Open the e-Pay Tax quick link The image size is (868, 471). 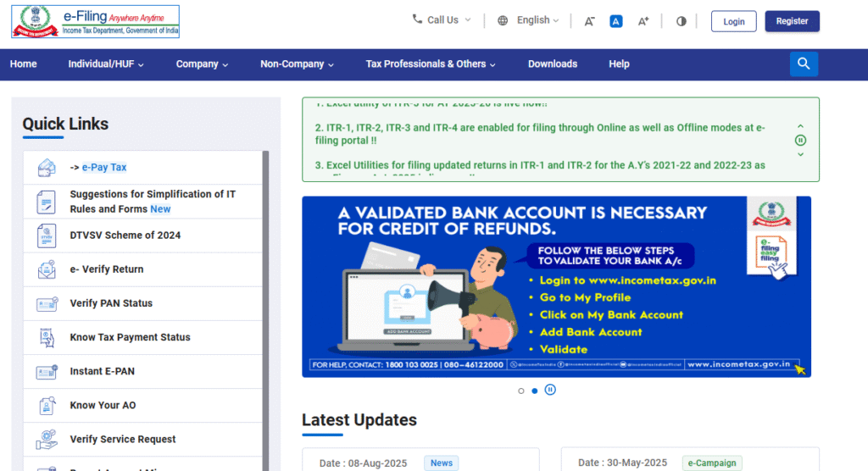pyautogui.click(x=104, y=167)
